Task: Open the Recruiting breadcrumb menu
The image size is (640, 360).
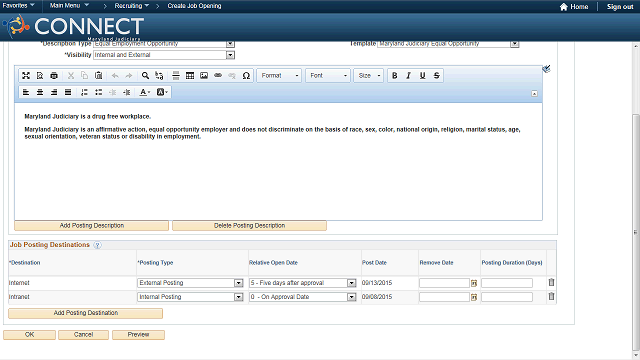Action: click(x=131, y=6)
